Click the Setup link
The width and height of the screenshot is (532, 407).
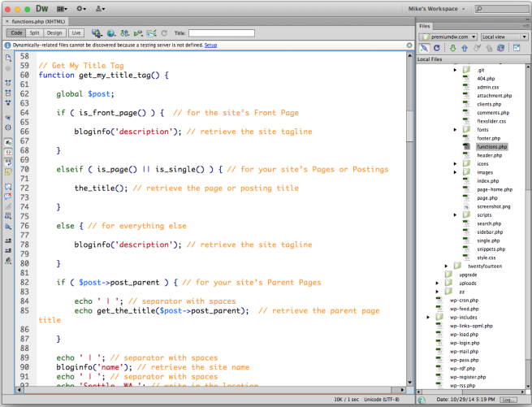(x=210, y=45)
